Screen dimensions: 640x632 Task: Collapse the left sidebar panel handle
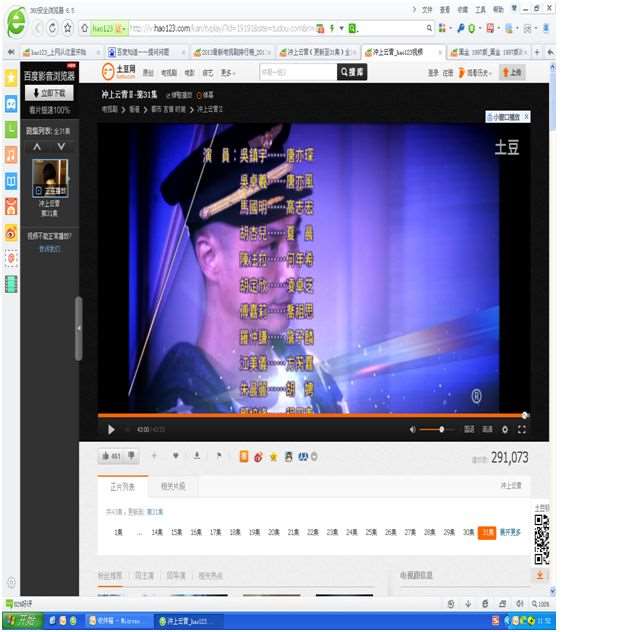(78, 328)
